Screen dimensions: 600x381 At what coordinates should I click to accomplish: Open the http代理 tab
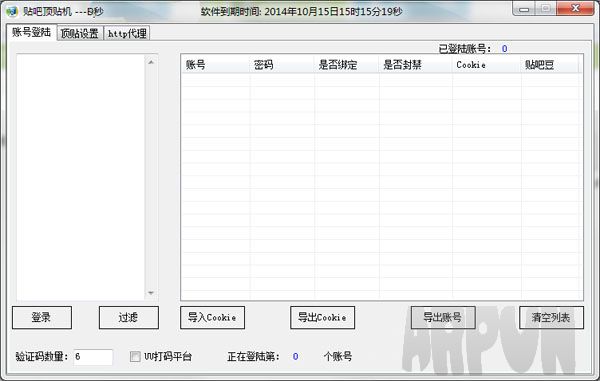pos(127,34)
